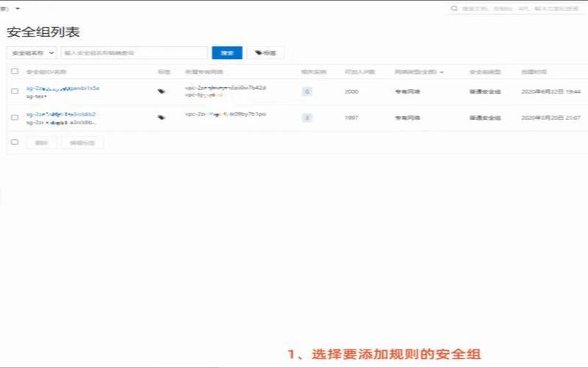Click the tag icon in the a3rcldlb2 row
The height and width of the screenshot is (368, 588).
pos(161,118)
